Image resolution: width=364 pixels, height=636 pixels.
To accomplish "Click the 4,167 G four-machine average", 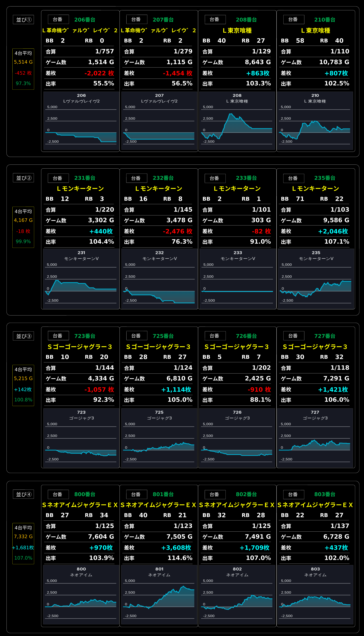I will [x=23, y=220].
